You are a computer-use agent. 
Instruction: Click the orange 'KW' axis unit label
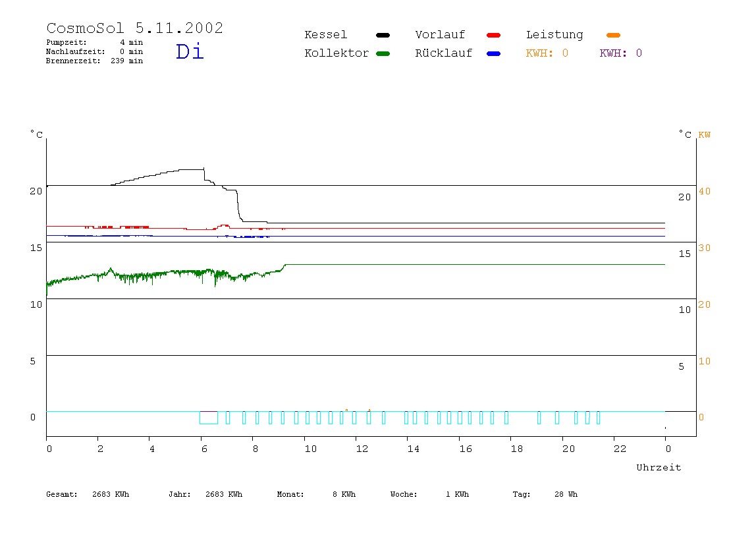(705, 135)
